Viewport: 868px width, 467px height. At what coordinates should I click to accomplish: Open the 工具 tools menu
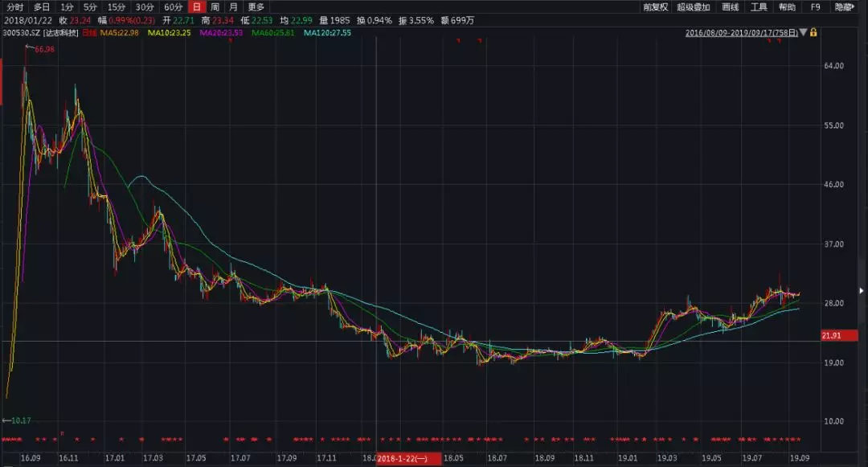[x=759, y=7]
